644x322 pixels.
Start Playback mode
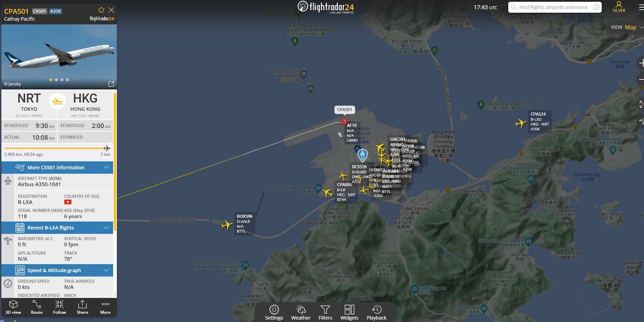[376, 312]
